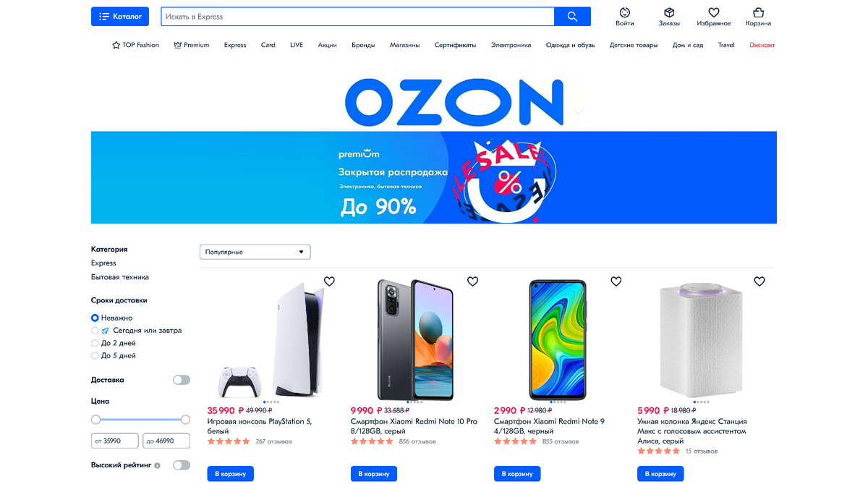
Task: Click the right handle of price slider
Action: (x=185, y=420)
